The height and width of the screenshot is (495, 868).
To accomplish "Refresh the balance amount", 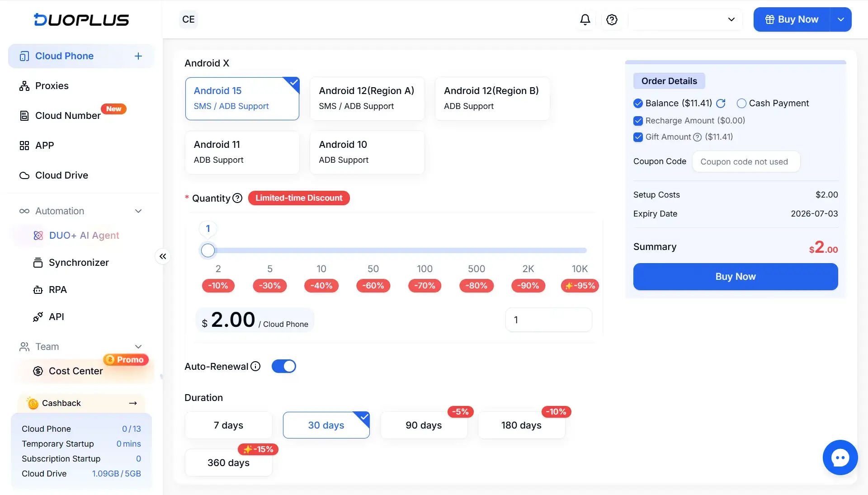I will 721,104.
